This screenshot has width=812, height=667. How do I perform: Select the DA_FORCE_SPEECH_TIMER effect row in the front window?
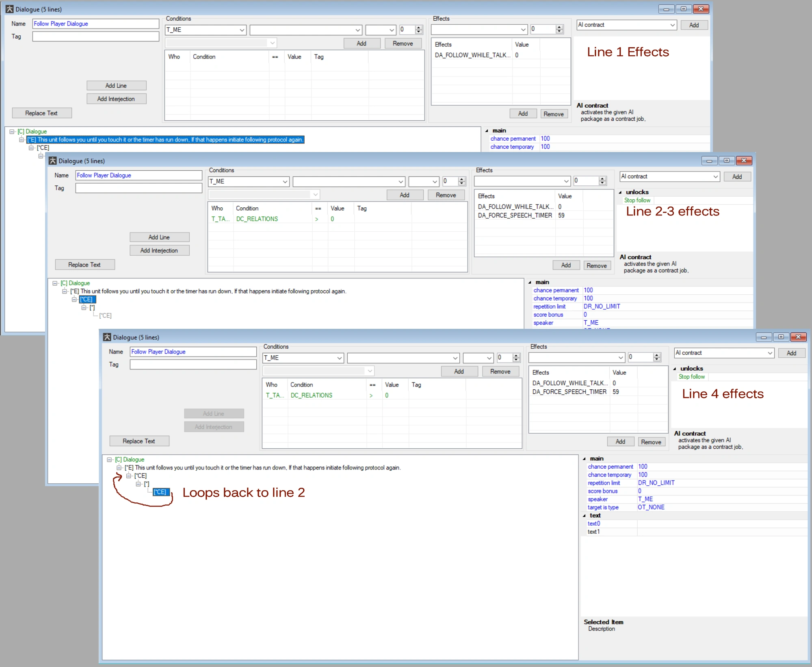[569, 392]
